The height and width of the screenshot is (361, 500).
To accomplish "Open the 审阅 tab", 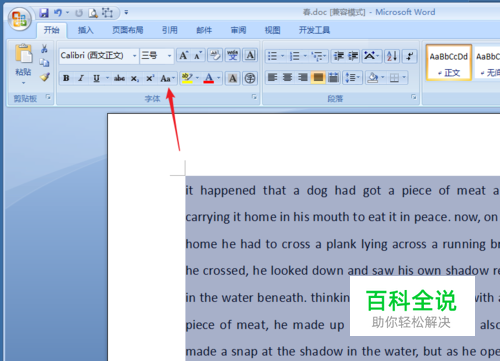I will click(x=238, y=30).
